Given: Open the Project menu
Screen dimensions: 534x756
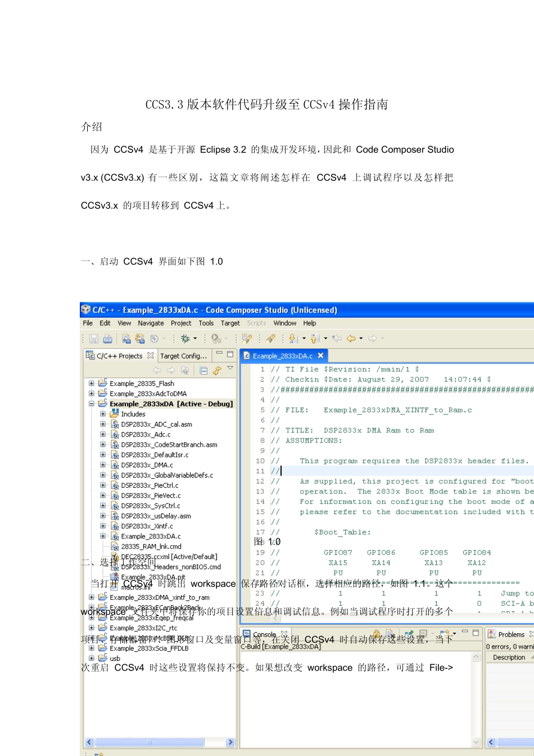Looking at the screenshot, I should point(181,323).
